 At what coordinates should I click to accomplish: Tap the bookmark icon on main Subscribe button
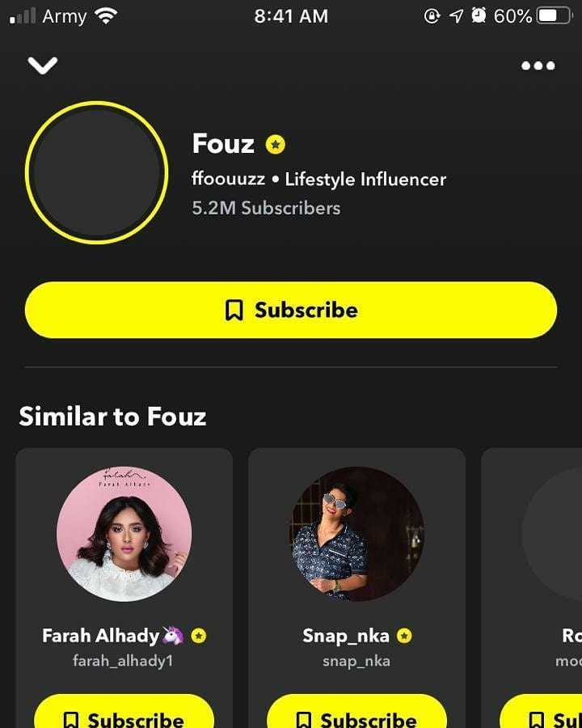click(234, 311)
